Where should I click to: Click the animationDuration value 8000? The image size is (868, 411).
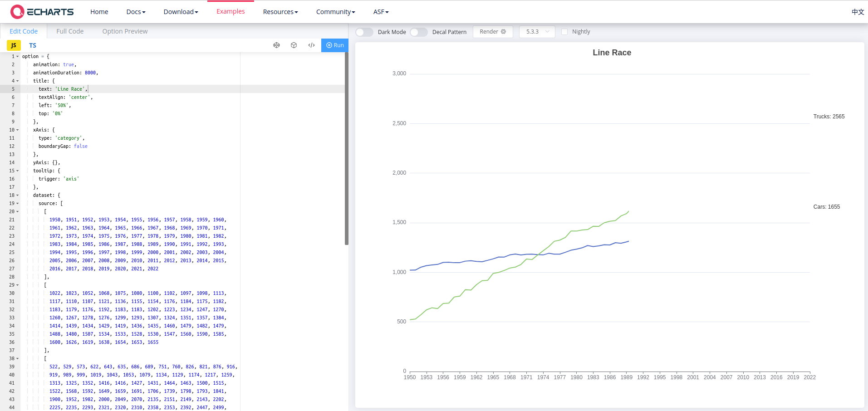[x=90, y=73]
